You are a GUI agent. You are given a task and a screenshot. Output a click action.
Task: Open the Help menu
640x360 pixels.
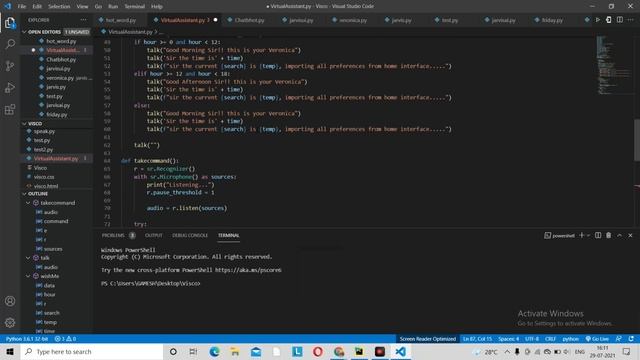[x=157, y=7]
